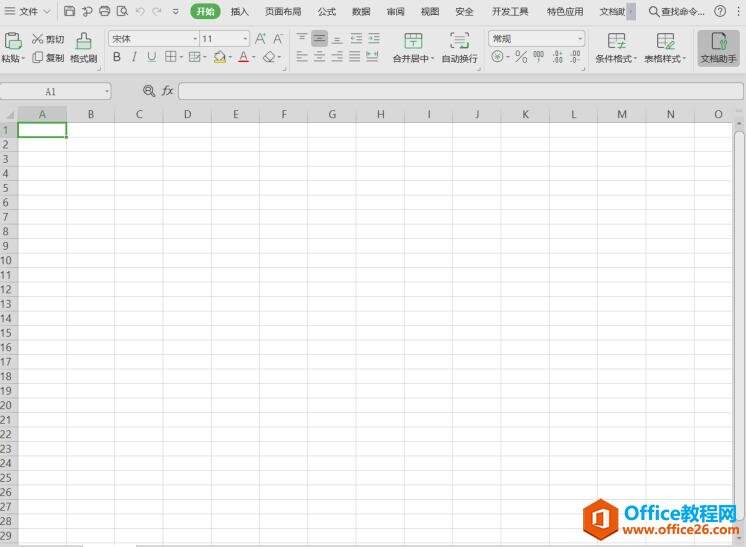
Task: Click the percent style icon
Action: (x=521, y=57)
